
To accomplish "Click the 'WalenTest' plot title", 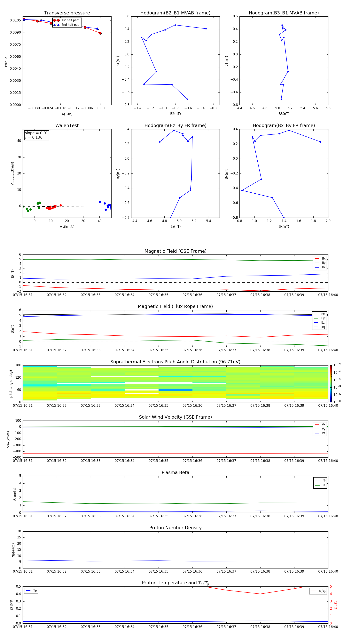I will [x=67, y=125].
